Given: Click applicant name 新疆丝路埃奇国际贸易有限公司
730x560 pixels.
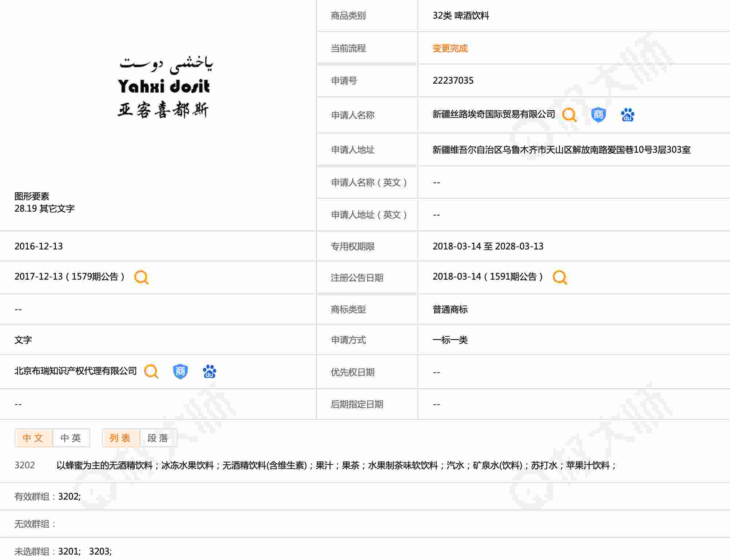Looking at the screenshot, I should pos(493,115).
